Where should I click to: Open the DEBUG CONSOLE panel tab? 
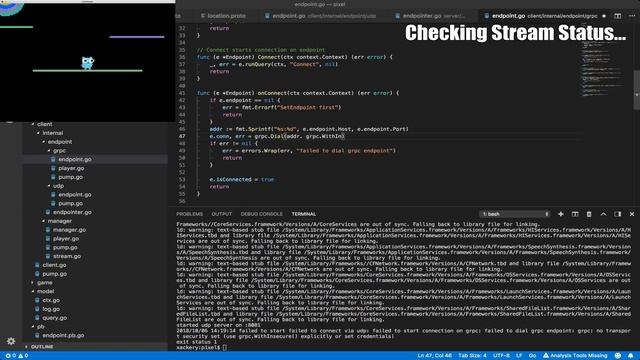tap(262, 214)
